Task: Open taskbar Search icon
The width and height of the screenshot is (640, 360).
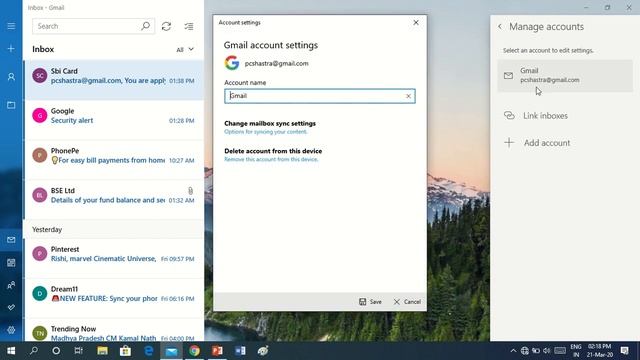Action: 34,351
